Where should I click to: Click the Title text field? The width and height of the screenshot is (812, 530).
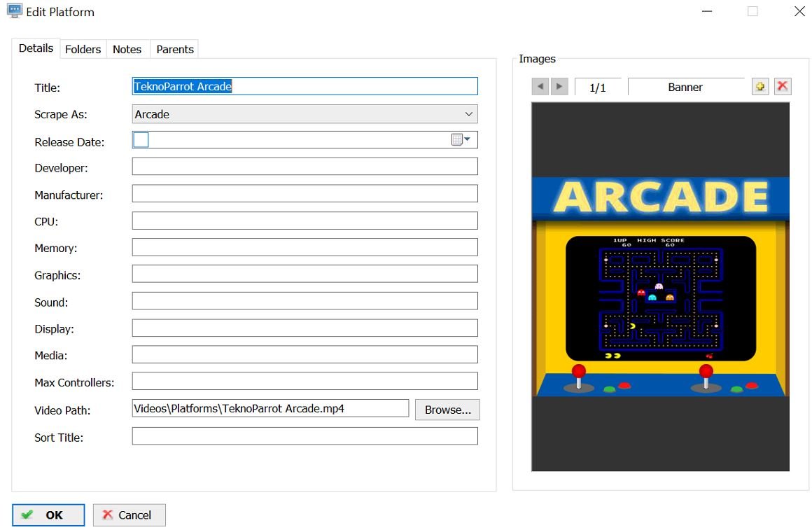pyautogui.click(x=305, y=86)
